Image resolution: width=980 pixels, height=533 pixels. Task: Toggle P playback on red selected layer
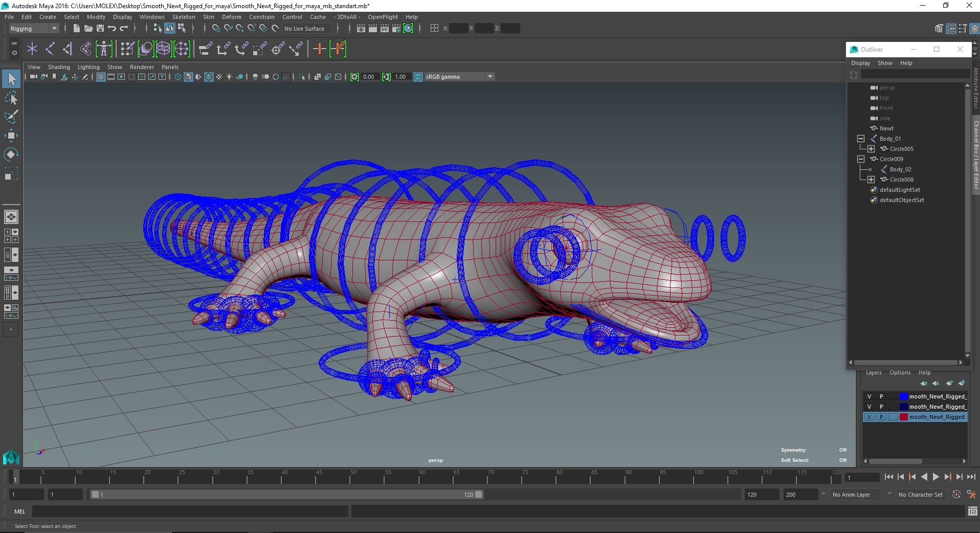coord(881,417)
